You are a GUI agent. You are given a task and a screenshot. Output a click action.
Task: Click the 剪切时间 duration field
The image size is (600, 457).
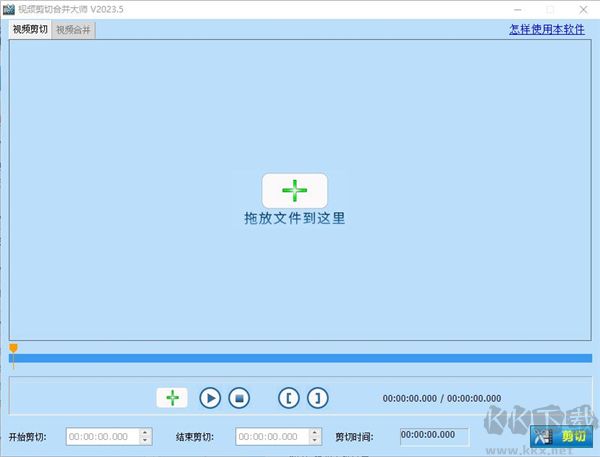434,437
